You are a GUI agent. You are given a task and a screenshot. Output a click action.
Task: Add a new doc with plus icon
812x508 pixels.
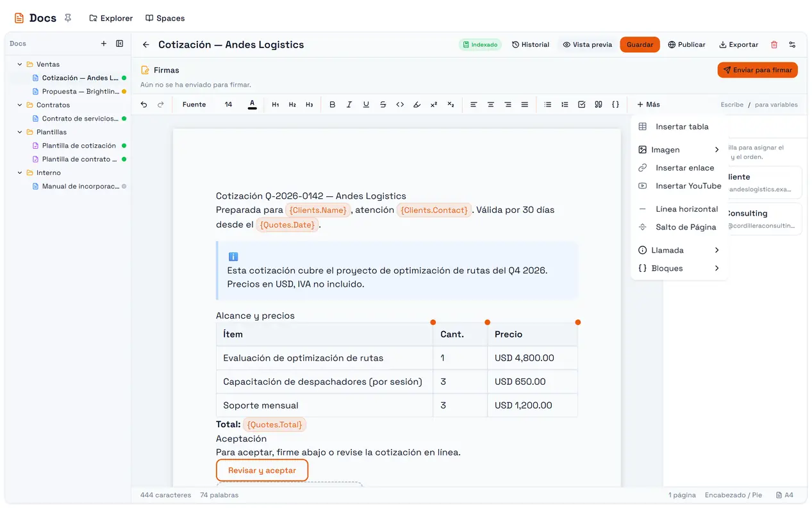tap(104, 44)
